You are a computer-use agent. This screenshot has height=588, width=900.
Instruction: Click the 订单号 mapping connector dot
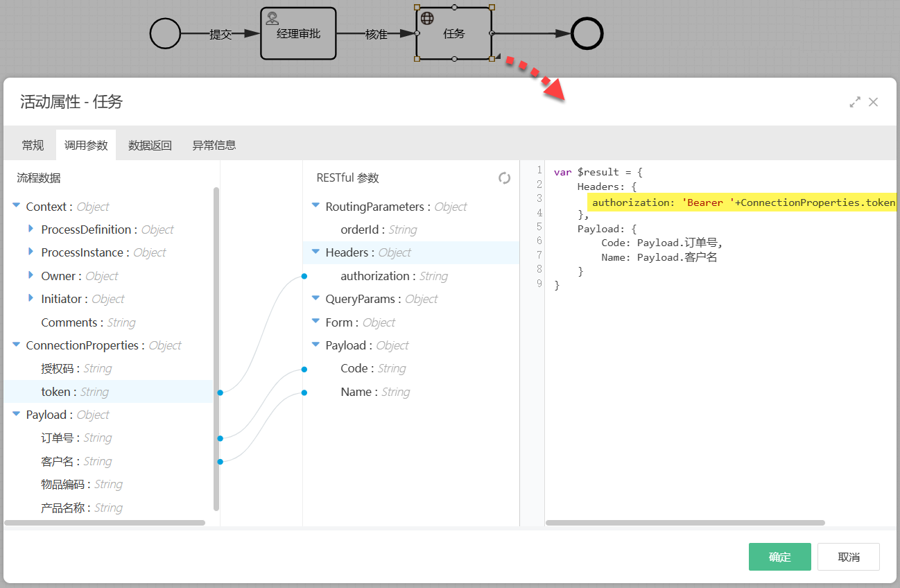click(220, 438)
